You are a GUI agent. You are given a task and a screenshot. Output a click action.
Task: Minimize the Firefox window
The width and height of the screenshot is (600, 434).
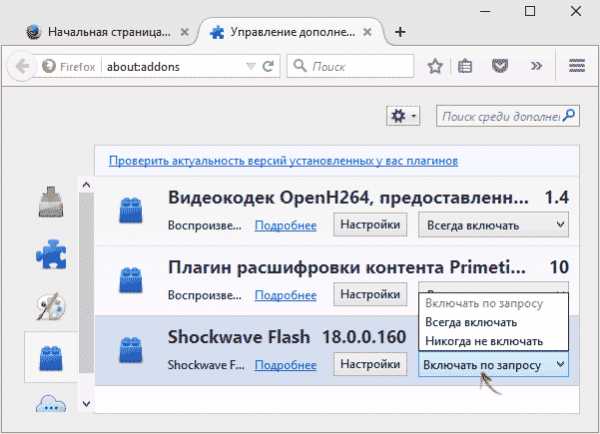485,11
